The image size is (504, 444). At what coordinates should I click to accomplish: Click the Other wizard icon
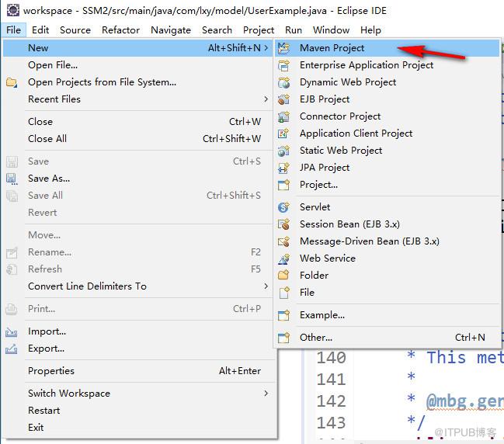(x=283, y=338)
